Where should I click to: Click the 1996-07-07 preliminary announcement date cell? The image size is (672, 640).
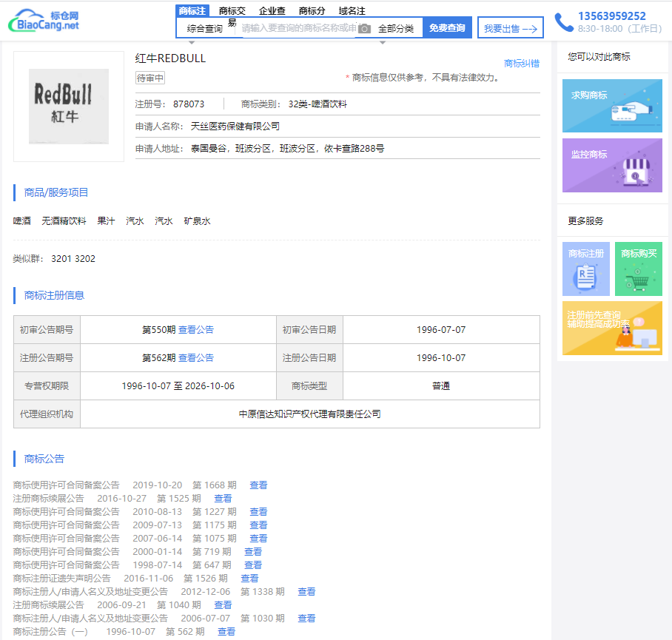tap(441, 330)
